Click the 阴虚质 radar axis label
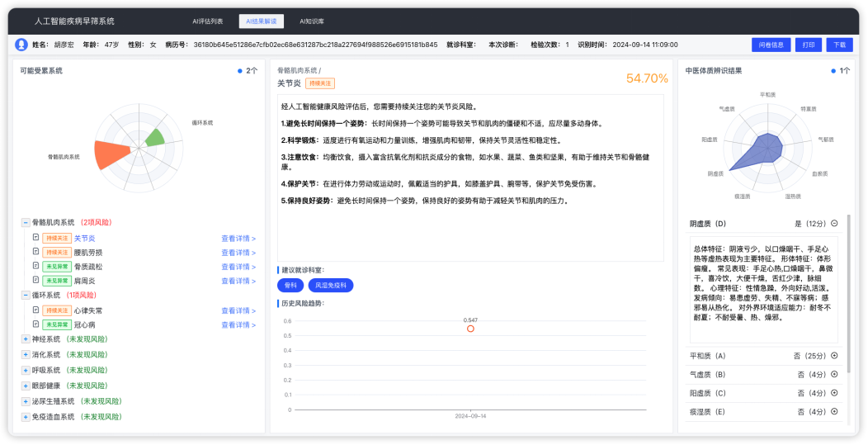 pos(715,173)
